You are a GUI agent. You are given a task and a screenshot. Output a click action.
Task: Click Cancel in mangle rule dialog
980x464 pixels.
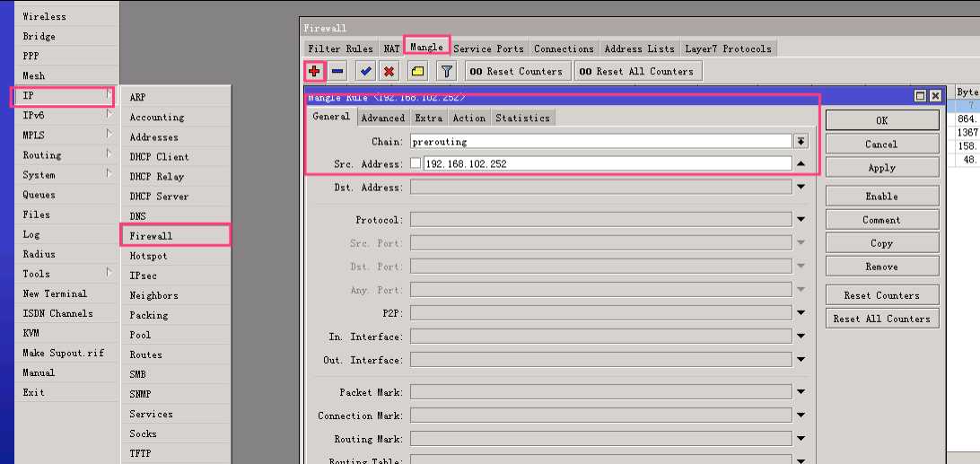(x=881, y=144)
